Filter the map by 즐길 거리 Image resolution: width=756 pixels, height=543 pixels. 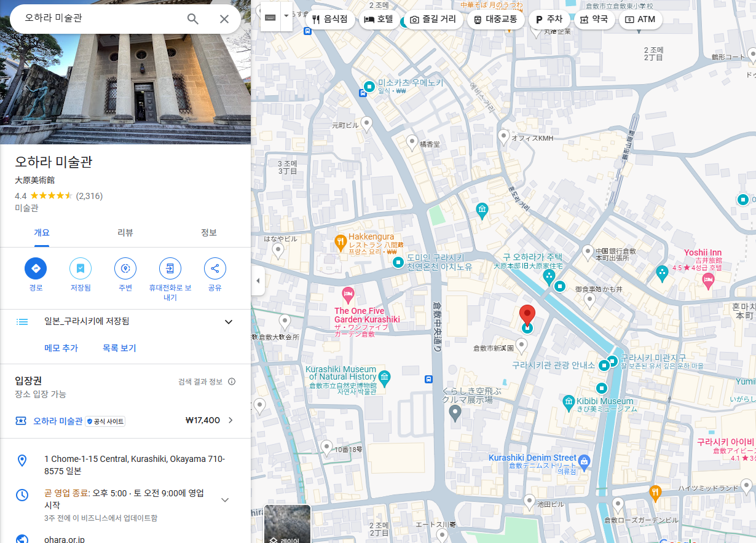coord(433,19)
